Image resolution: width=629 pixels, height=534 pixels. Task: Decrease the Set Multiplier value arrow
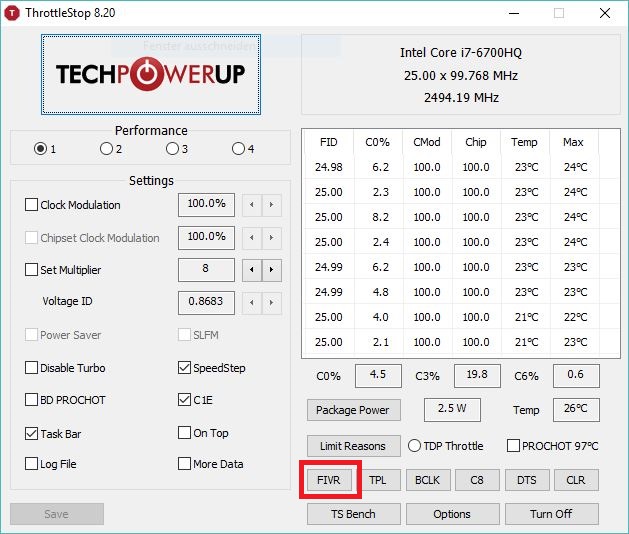[x=251, y=270]
